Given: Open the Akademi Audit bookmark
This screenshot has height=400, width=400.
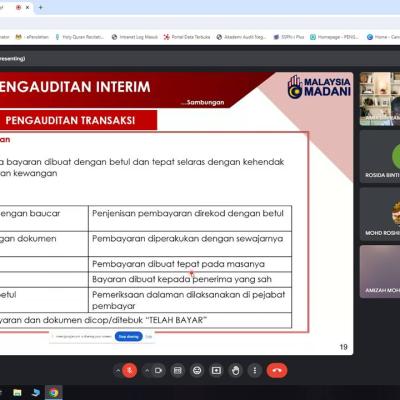Looking at the screenshot, I should (241, 37).
